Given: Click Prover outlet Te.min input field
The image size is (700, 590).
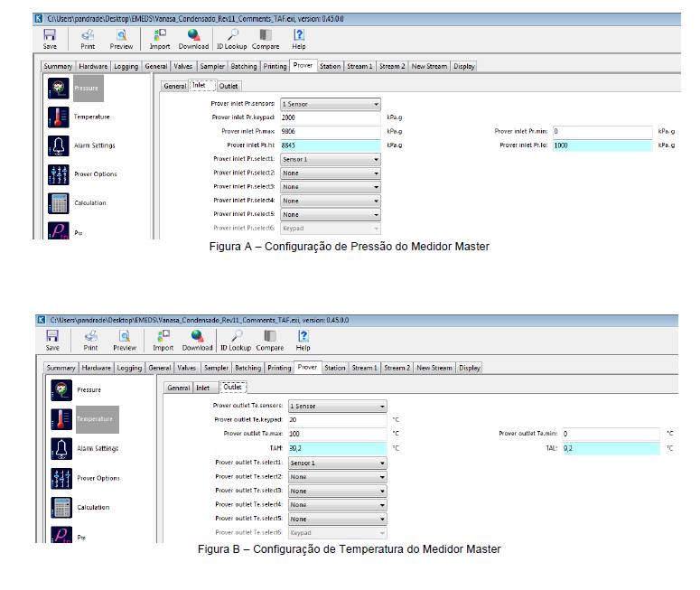Looking at the screenshot, I should tap(611, 434).
